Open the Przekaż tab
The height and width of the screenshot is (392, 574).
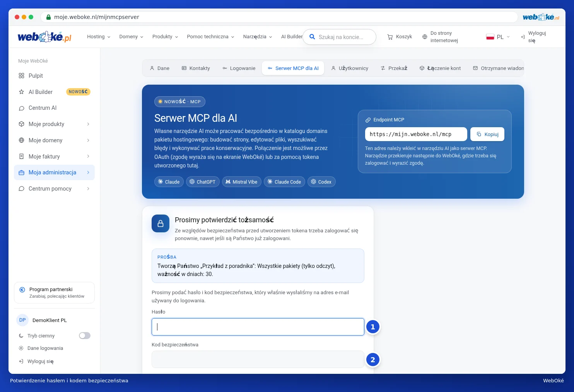coord(394,68)
